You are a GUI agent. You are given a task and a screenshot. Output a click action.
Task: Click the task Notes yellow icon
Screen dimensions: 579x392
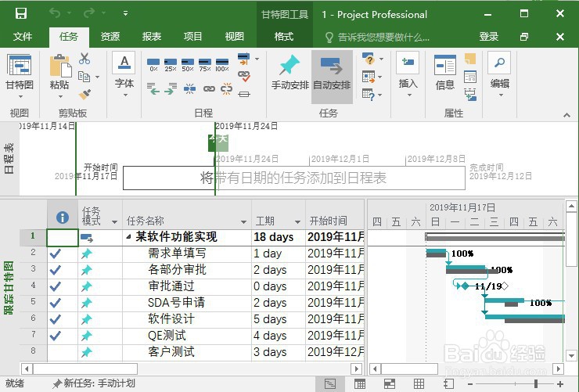click(470, 59)
